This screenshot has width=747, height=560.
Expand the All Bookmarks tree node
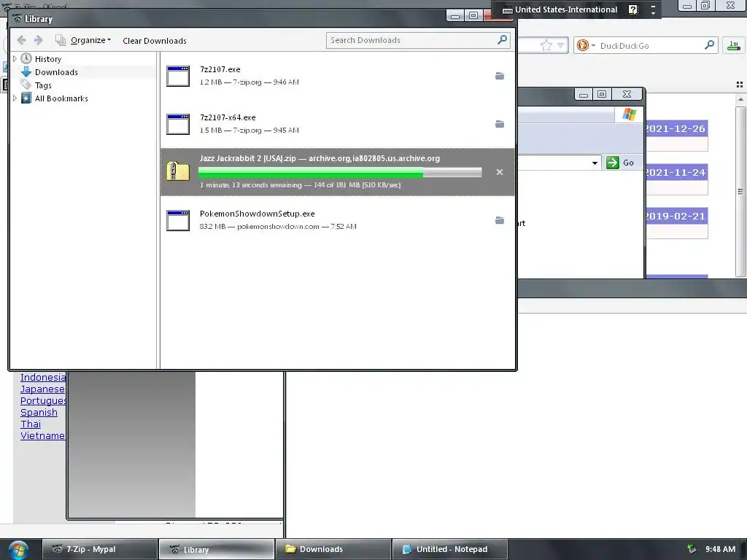tap(15, 98)
